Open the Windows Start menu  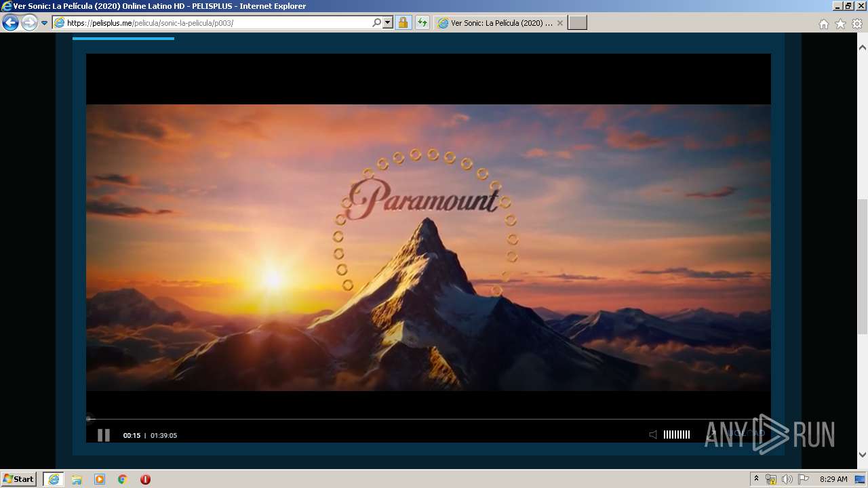pos(19,479)
